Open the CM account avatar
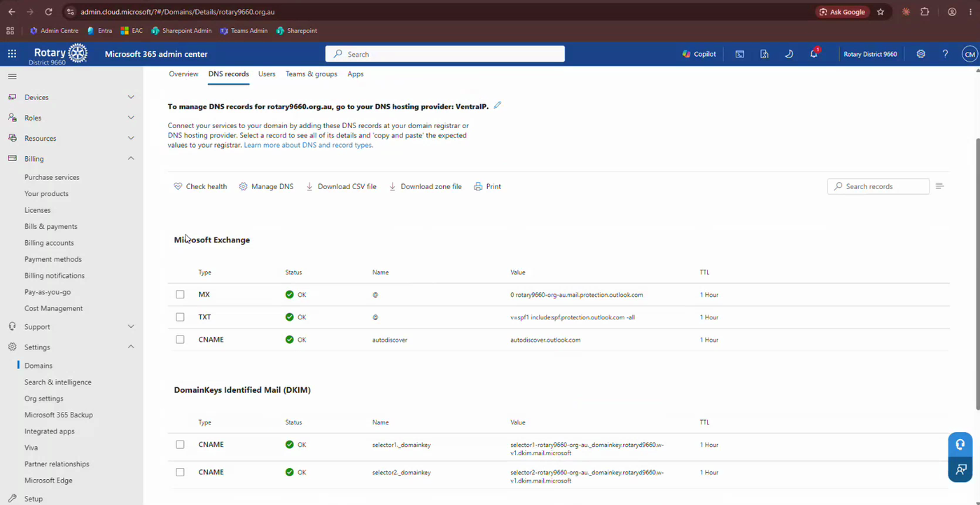This screenshot has width=980, height=505. (969, 54)
